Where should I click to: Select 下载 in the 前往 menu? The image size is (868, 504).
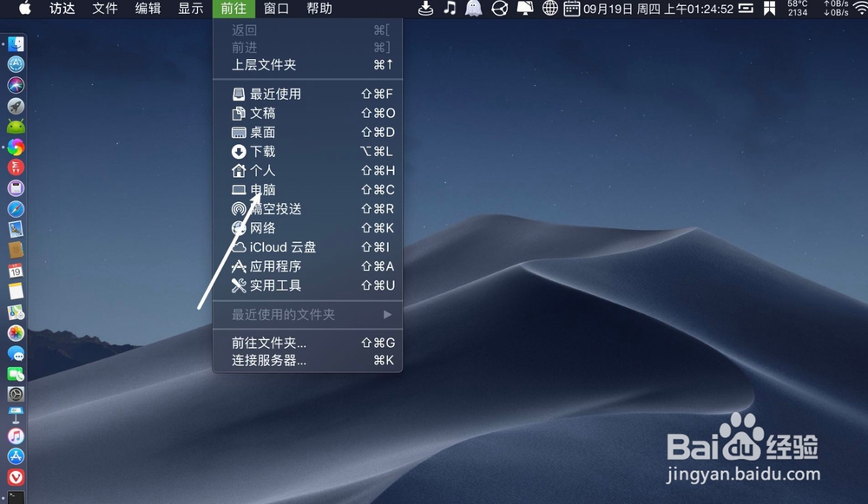pyautogui.click(x=260, y=151)
